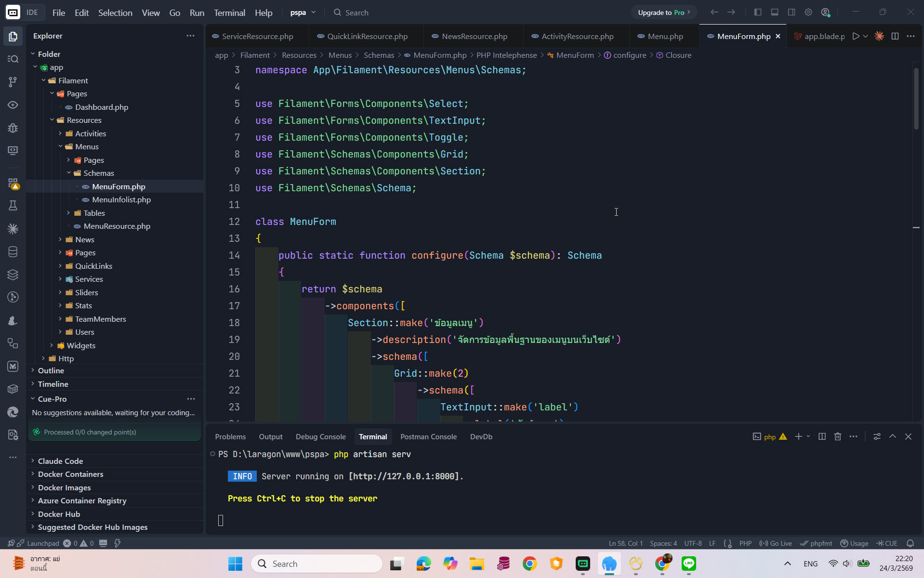Open the Source Control view icon
The width and height of the screenshot is (924, 578).
pos(13,82)
